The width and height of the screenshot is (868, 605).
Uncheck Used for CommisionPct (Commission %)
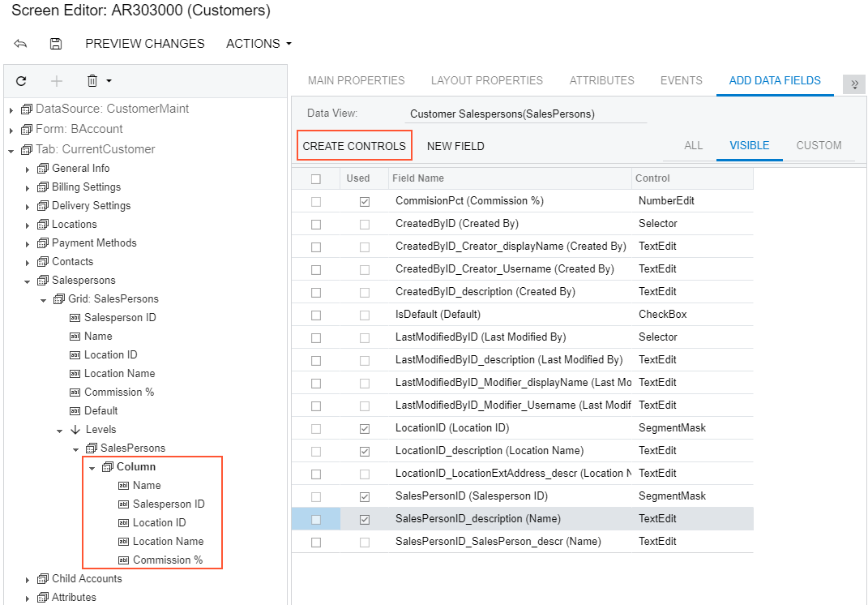click(x=365, y=200)
